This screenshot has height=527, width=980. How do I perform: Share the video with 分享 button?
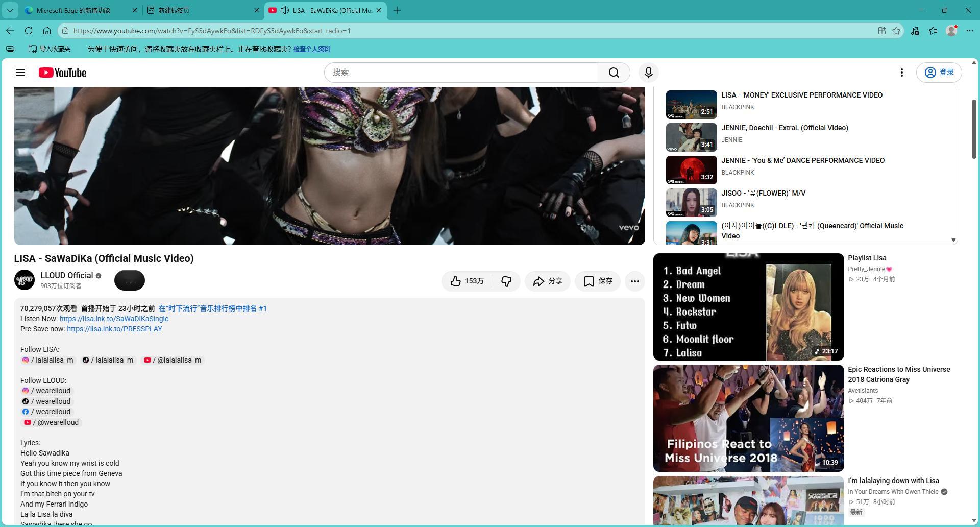click(x=548, y=281)
